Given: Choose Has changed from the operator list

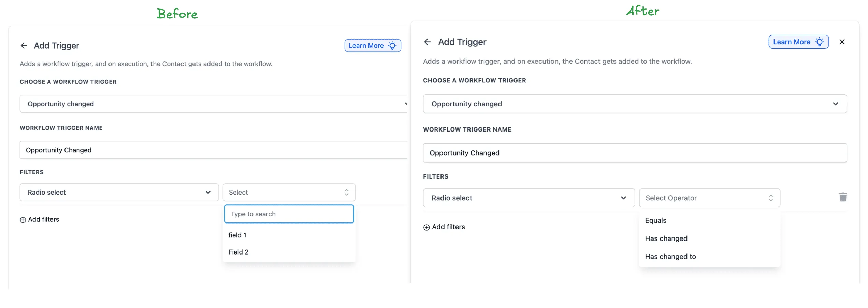Looking at the screenshot, I should point(666,238).
